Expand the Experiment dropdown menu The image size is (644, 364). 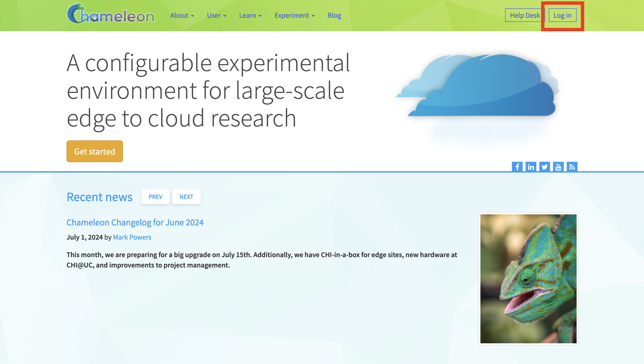pos(295,16)
